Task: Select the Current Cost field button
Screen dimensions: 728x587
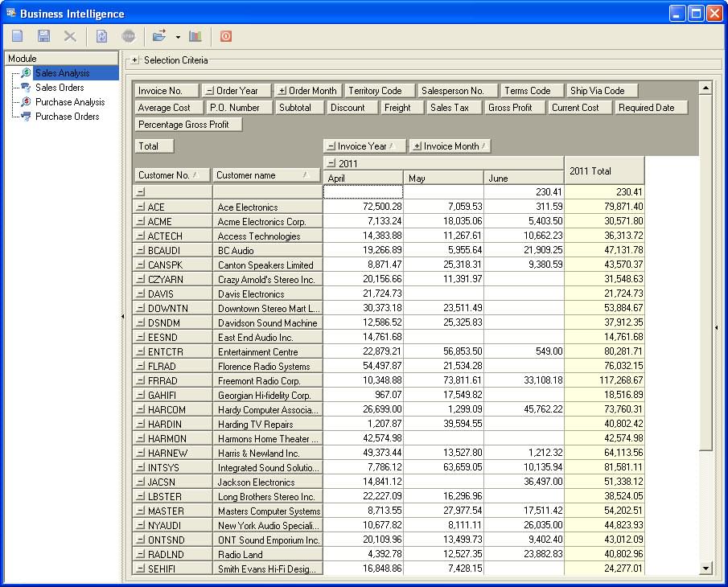Action: coord(580,108)
